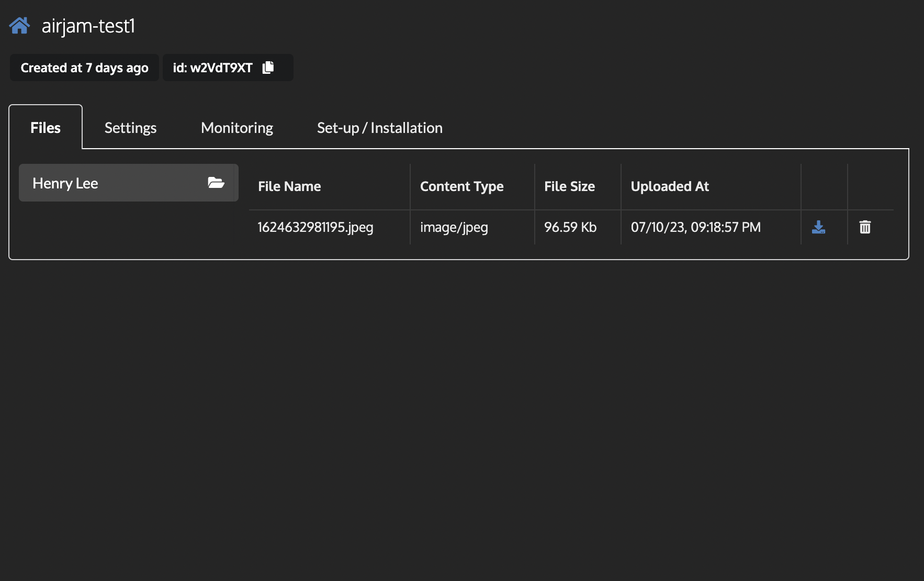The height and width of the screenshot is (581, 924).
Task: Select the Files tab
Action: (x=45, y=127)
